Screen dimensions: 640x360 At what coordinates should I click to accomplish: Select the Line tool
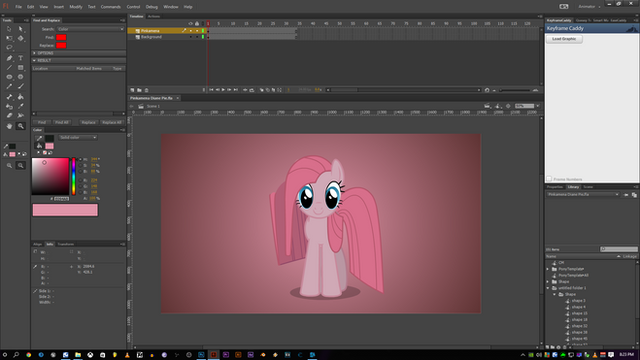(9, 68)
